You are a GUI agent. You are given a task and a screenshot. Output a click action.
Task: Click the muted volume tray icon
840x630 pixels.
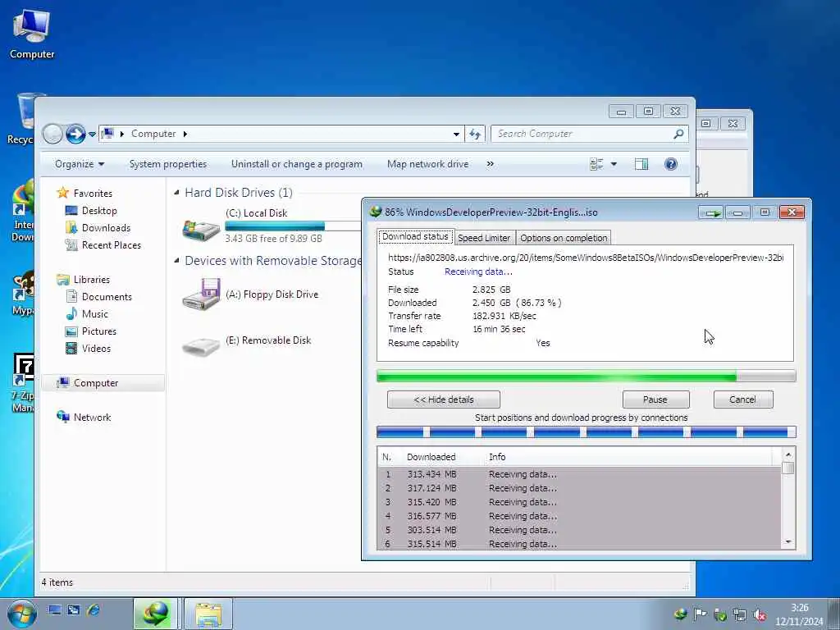click(x=760, y=615)
